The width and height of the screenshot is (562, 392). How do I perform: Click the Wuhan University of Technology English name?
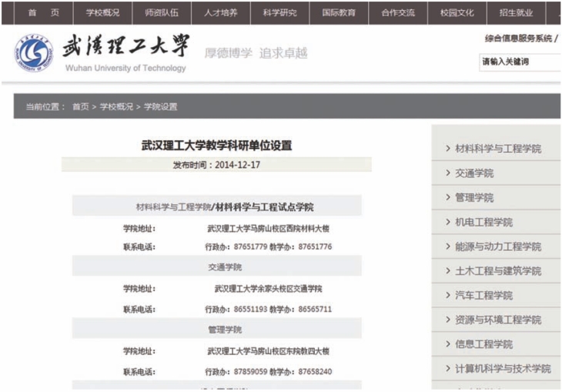125,68
